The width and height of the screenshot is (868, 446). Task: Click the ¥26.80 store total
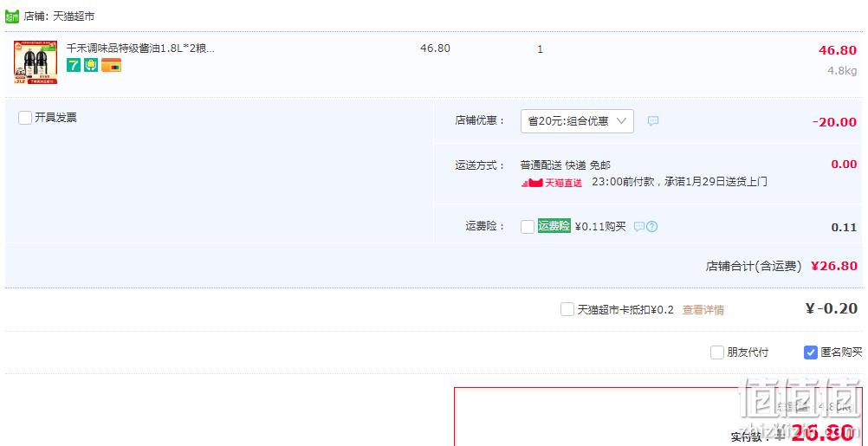click(x=833, y=266)
